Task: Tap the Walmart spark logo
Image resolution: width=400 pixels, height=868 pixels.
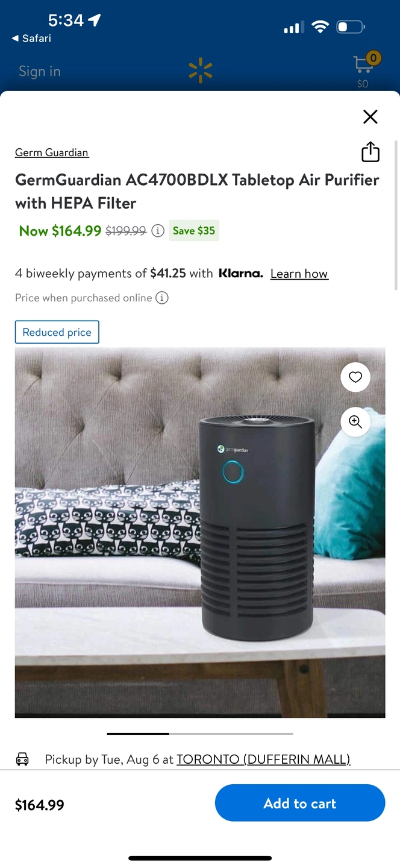Action: (x=201, y=70)
